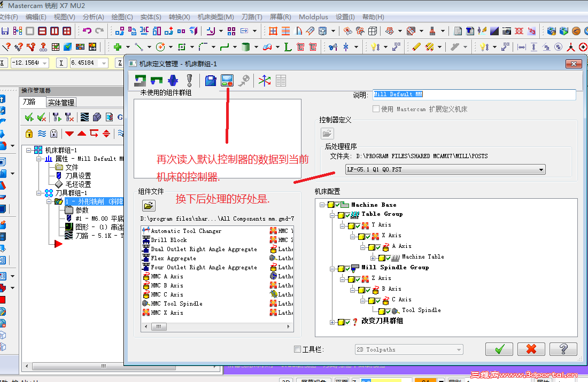Click the axis combinations icon with colored arrows
Viewport: 588px width, 382px height.
coord(265,80)
